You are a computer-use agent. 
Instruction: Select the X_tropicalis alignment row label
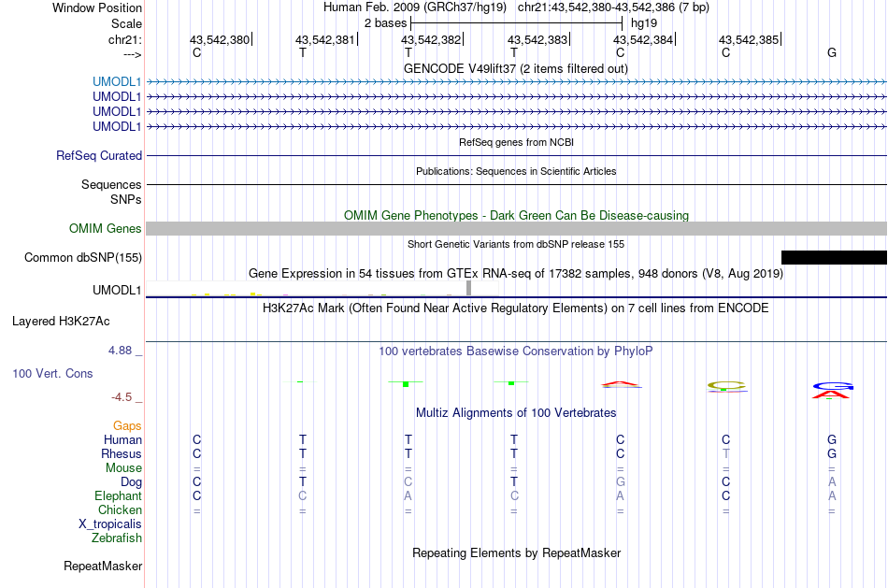[110, 524]
